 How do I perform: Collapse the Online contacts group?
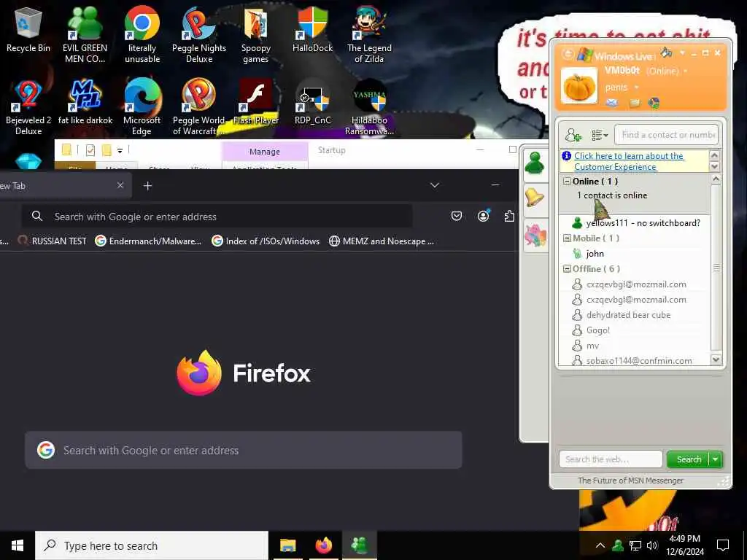(567, 181)
